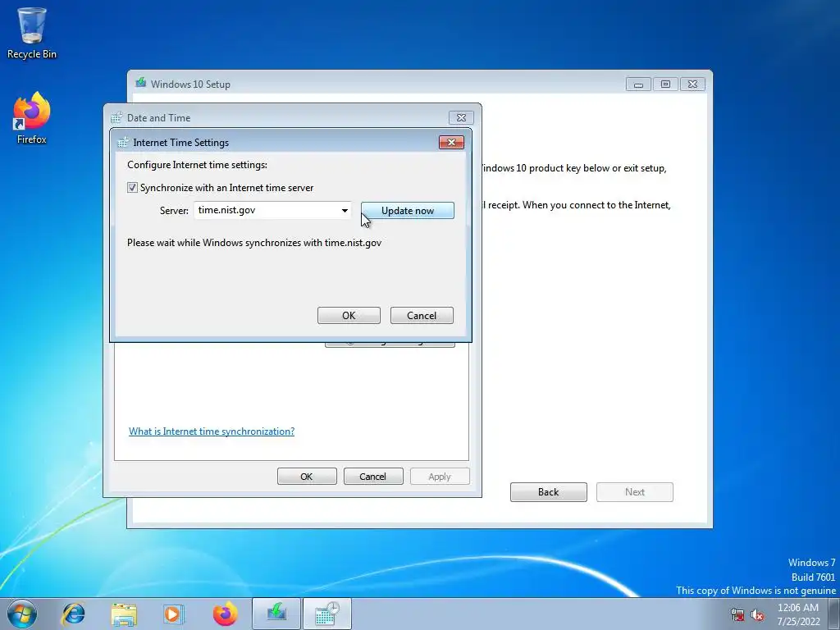This screenshot has width=840, height=630.
Task: Close the Date and Time window
Action: tap(461, 117)
